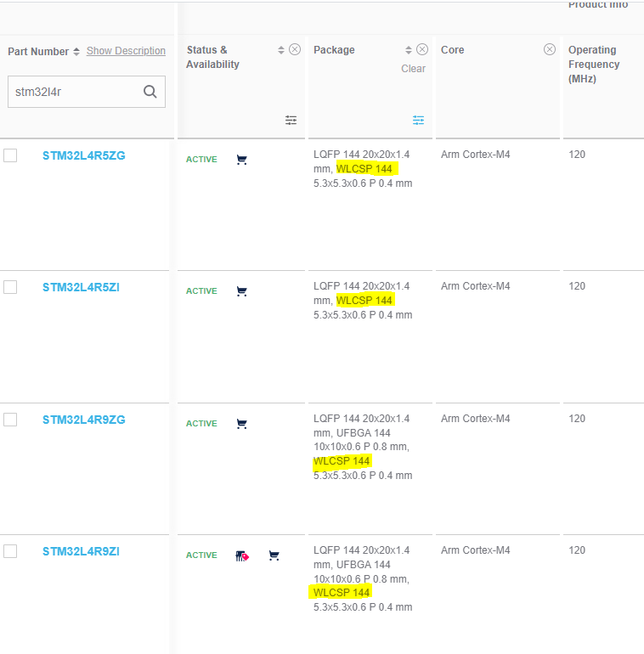Viewport: 644px width, 654px height.
Task: Remove the Status & Availability column
Action: tap(295, 49)
